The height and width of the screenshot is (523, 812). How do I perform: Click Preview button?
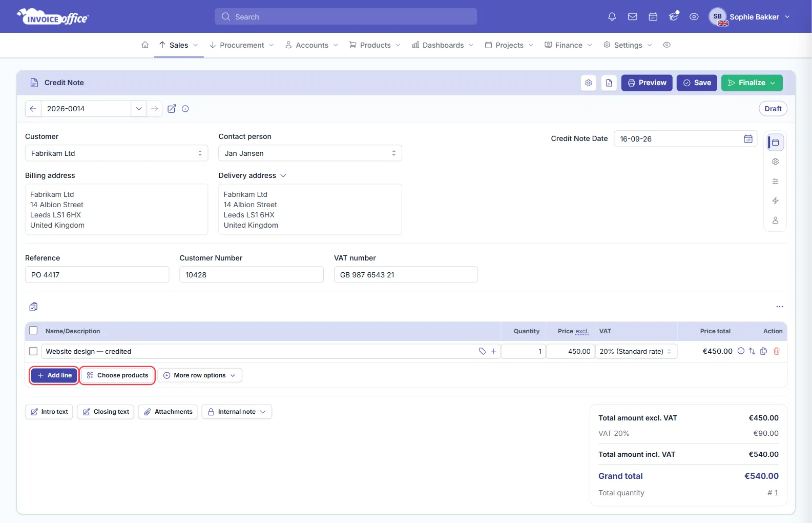pyautogui.click(x=647, y=83)
